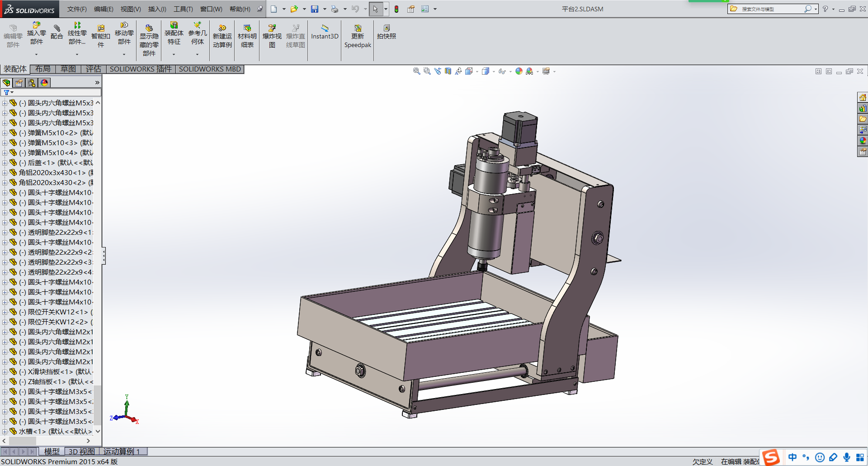Select the Mate (配合) tool
Image resolution: width=868 pixels, height=466 pixels.
coord(57,33)
